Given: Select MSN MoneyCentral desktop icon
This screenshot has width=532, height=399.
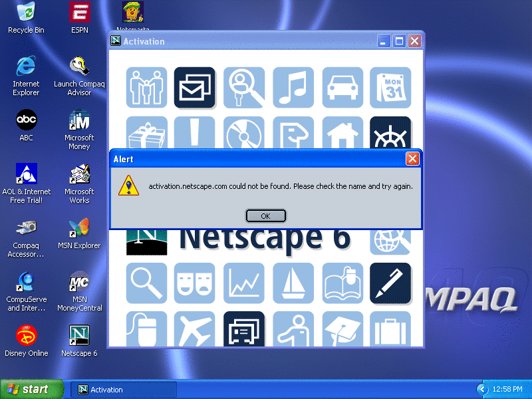Looking at the screenshot, I should pos(79,291).
